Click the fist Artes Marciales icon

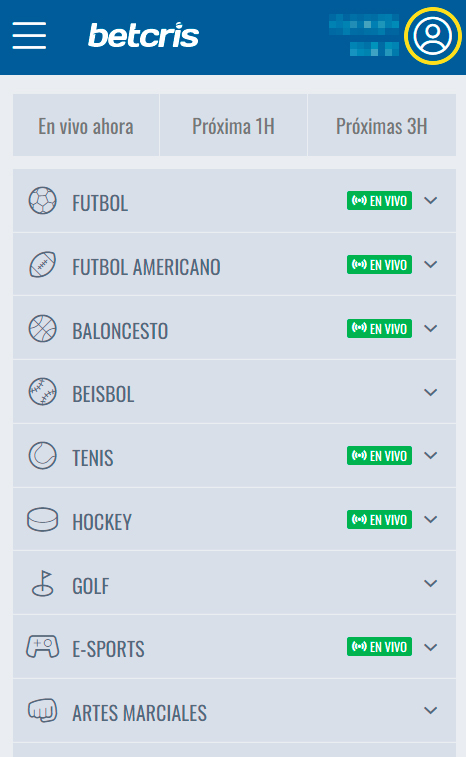[x=42, y=710]
